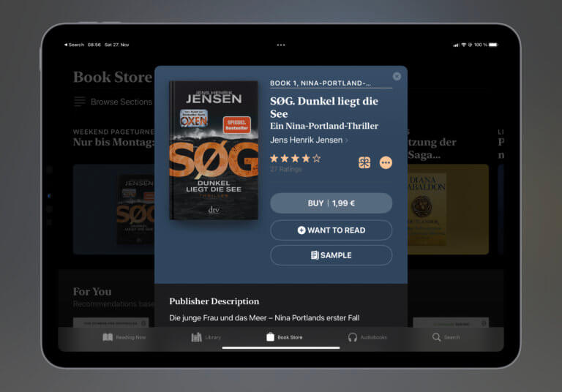This screenshot has height=392, width=562.
Task: Open Browse Sections menu
Action: (113, 102)
